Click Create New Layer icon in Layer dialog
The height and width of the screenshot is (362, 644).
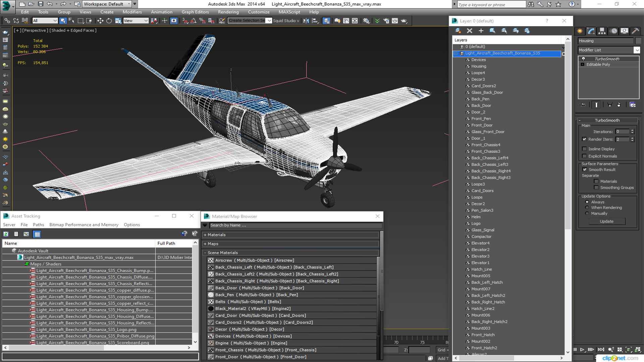pos(458,31)
